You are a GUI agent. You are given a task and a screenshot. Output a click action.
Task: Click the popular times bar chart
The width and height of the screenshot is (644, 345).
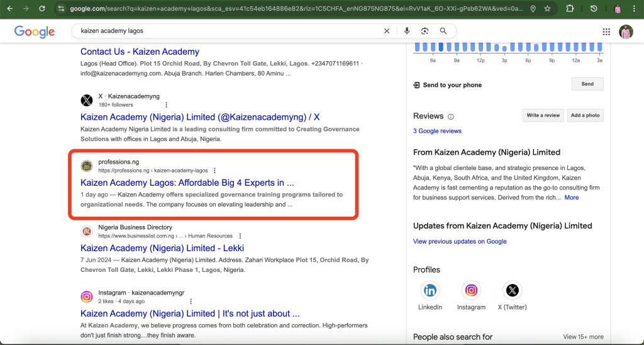(508, 47)
